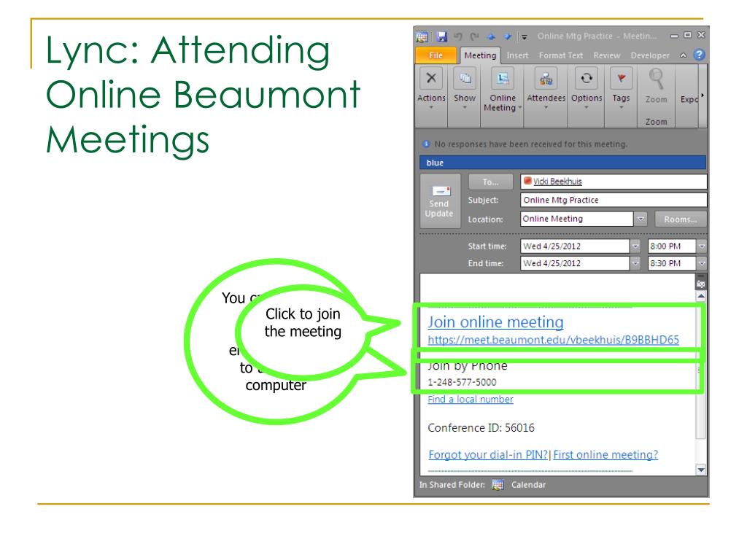Open the Developer ribbon tab
This screenshot has height=560, width=747.
650,55
